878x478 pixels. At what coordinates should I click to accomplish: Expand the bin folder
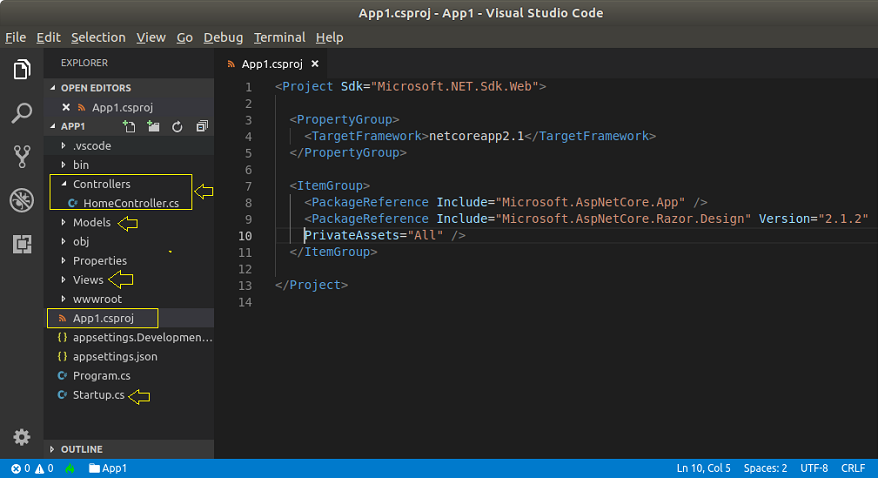coord(63,165)
